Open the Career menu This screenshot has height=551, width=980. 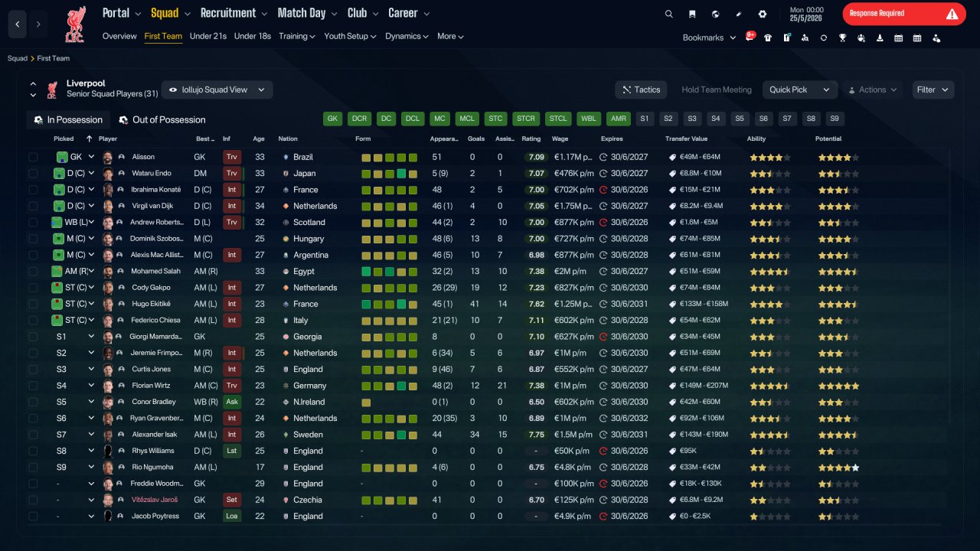tap(409, 13)
